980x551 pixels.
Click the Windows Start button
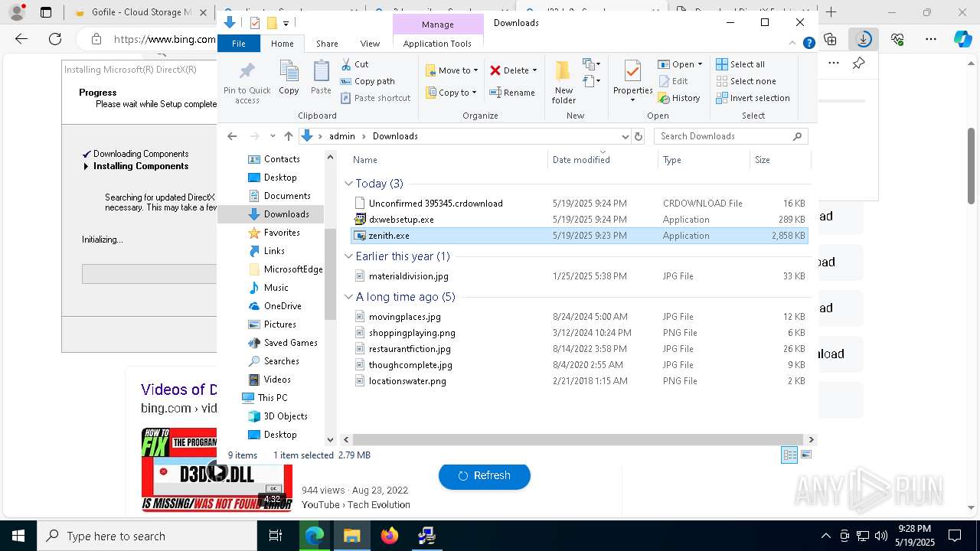point(18,536)
